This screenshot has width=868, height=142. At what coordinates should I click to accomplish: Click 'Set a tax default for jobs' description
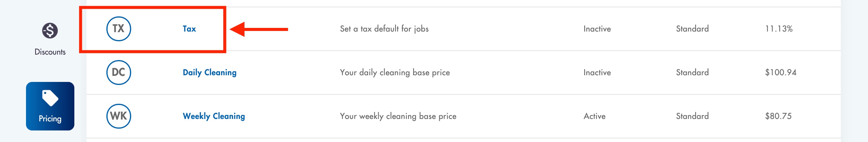(384, 29)
